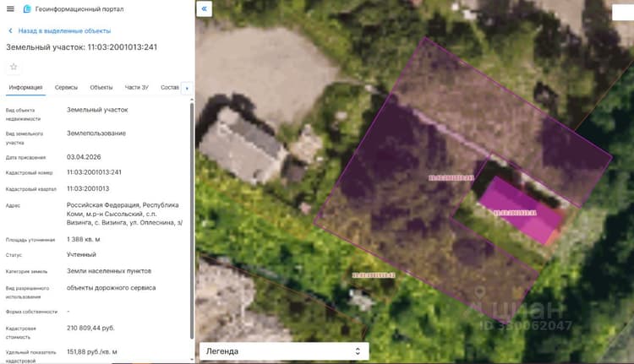Open the hamburger main menu

10,9
